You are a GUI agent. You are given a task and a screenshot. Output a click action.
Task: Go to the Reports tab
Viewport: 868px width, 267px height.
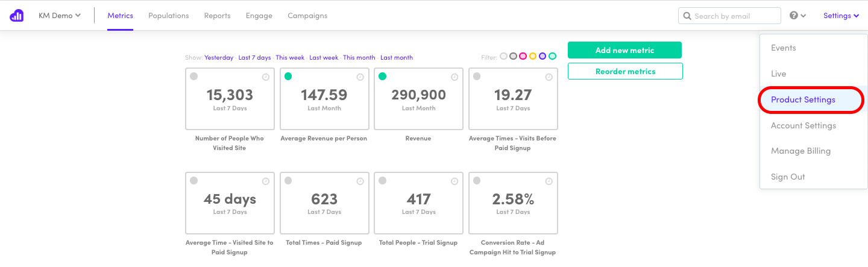(217, 16)
